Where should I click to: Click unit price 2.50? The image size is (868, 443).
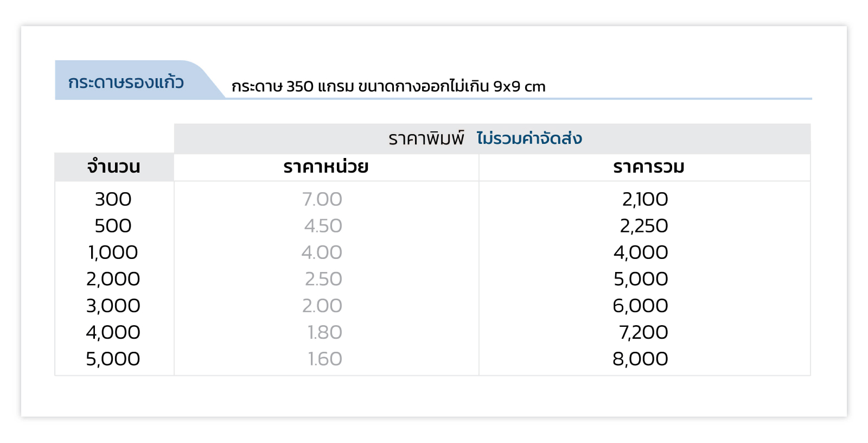[x=323, y=279]
